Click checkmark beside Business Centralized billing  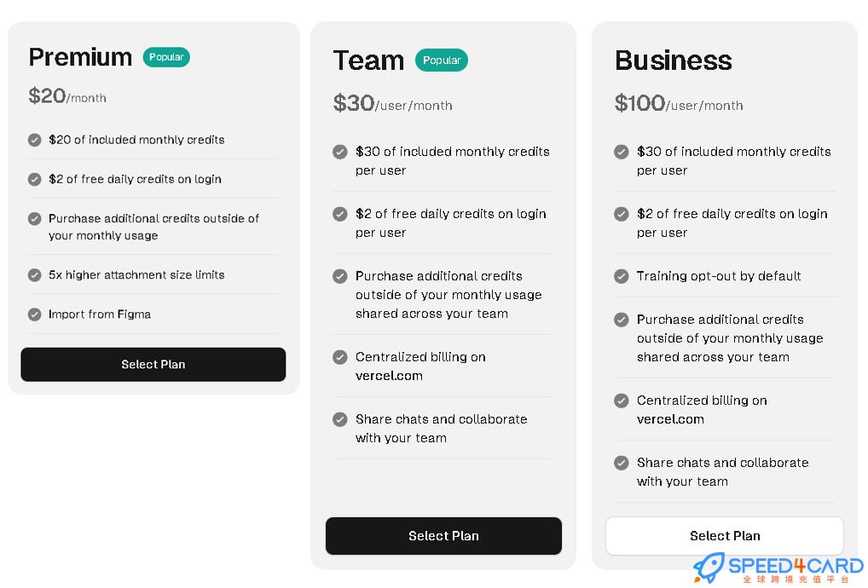622,401
